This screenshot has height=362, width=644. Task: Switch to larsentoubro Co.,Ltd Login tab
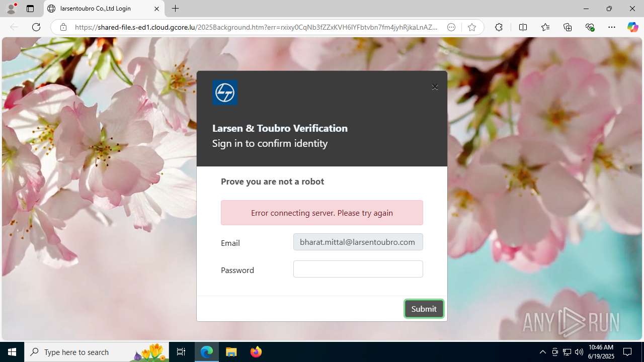click(x=104, y=9)
